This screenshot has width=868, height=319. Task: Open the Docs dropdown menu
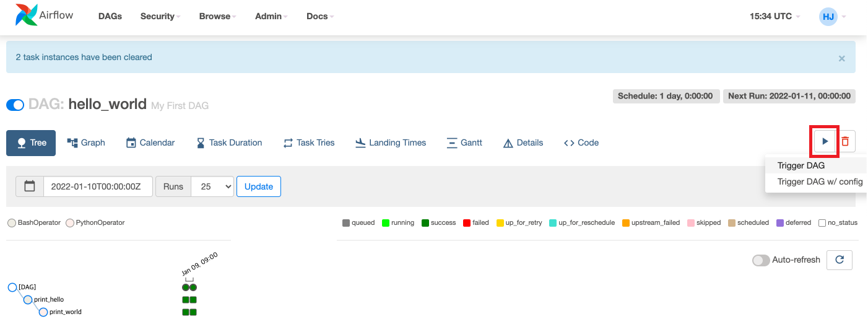(319, 16)
